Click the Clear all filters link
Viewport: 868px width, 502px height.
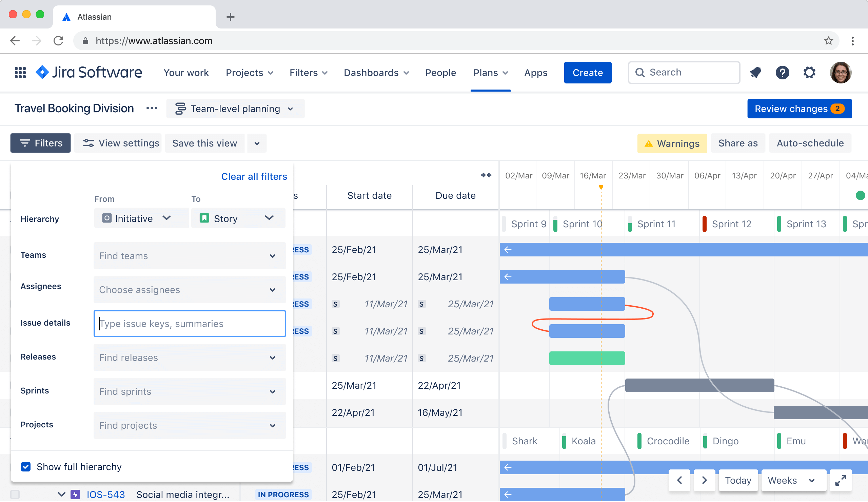coord(254,177)
